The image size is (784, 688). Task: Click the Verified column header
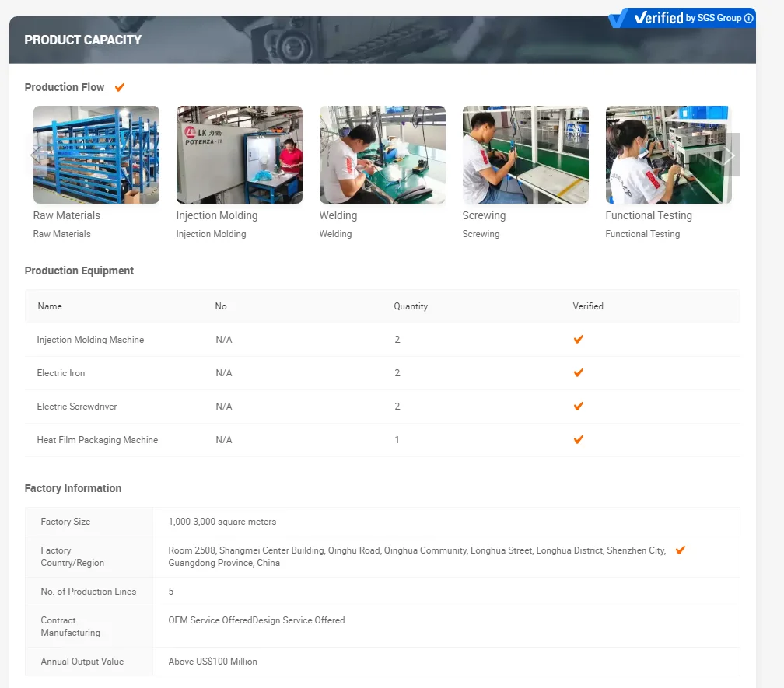[588, 306]
